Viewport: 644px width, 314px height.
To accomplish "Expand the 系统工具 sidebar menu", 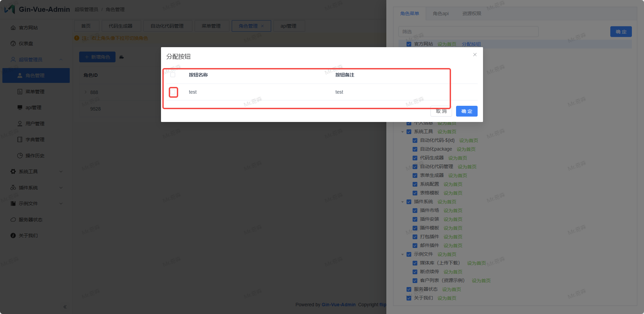I will pos(61,171).
